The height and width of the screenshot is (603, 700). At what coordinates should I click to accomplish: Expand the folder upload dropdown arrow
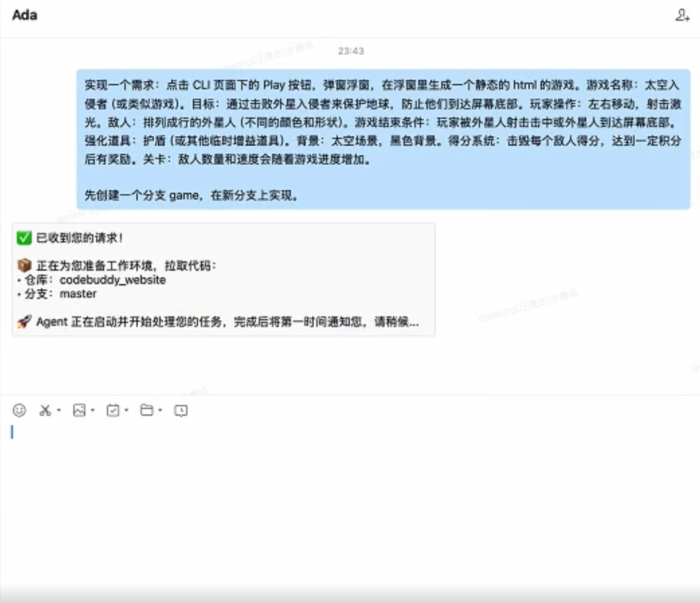[x=160, y=411]
